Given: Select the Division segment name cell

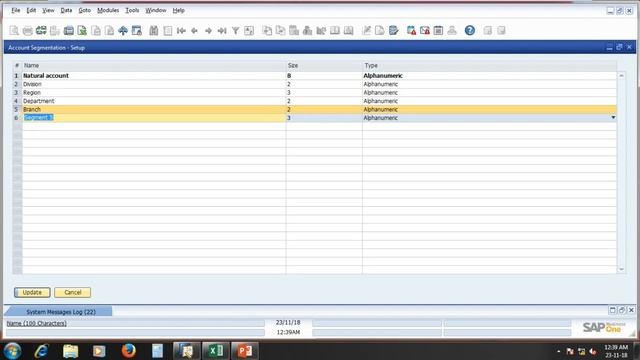Looking at the screenshot, I should [x=154, y=84].
